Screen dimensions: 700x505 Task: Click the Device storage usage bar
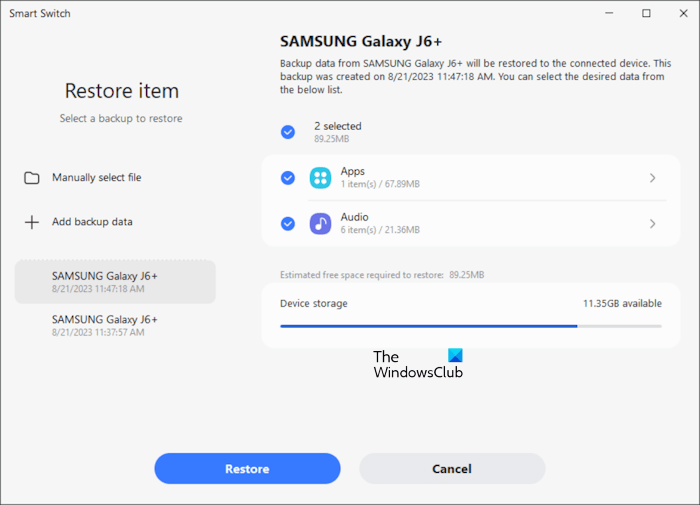470,326
